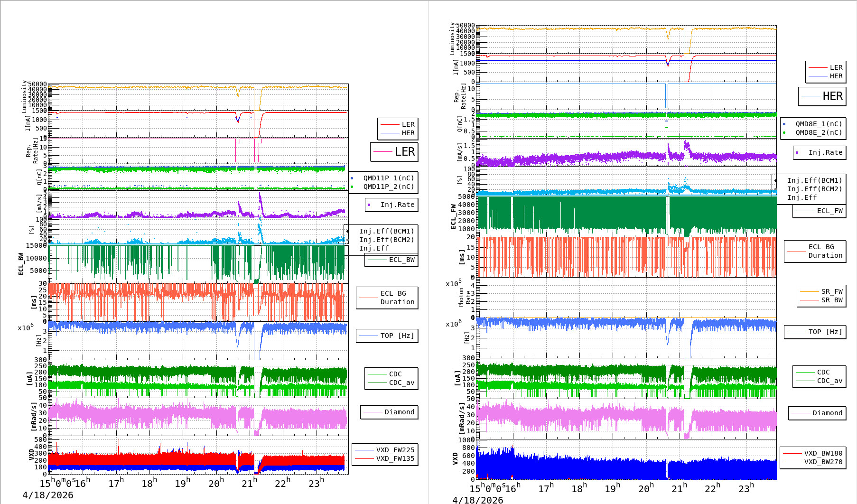This screenshot has height=504, width=857.
Task: Click the Diamond legend beside VXD_FW225 panel
Action: point(389,412)
